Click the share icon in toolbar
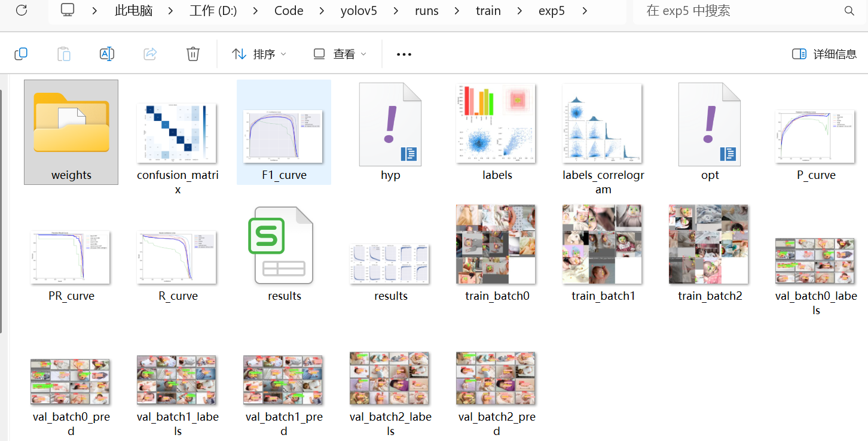This screenshot has height=441, width=868. (x=150, y=54)
